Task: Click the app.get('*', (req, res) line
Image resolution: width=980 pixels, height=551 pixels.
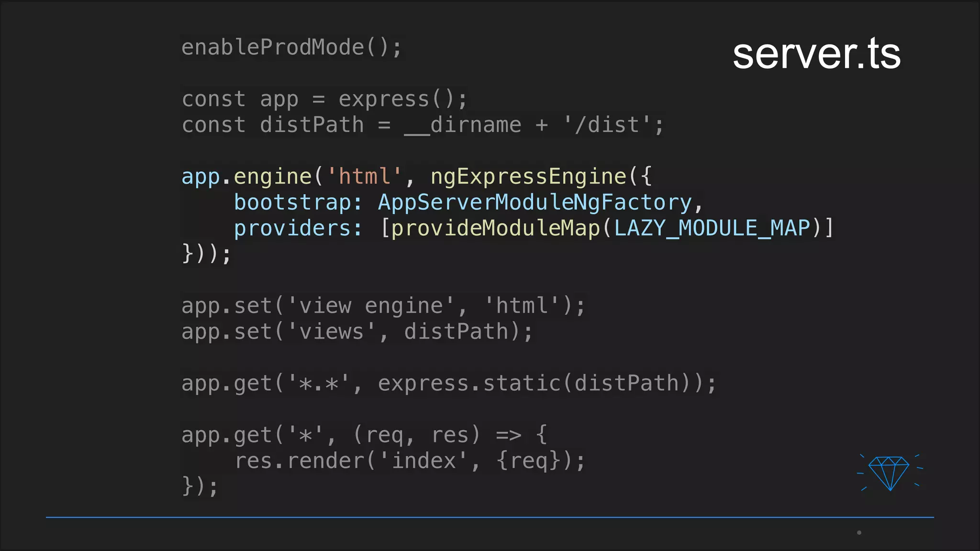Action: [364, 435]
